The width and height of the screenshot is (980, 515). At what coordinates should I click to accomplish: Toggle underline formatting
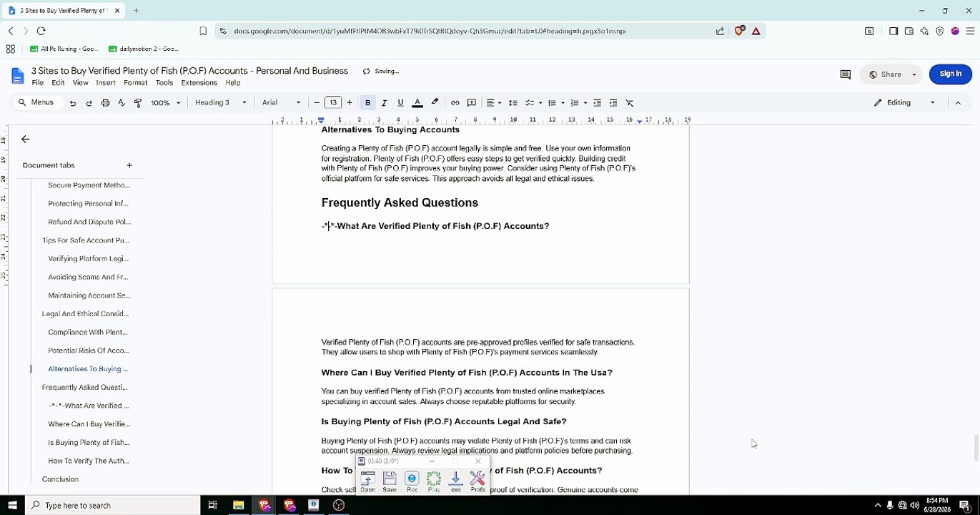[x=400, y=103]
